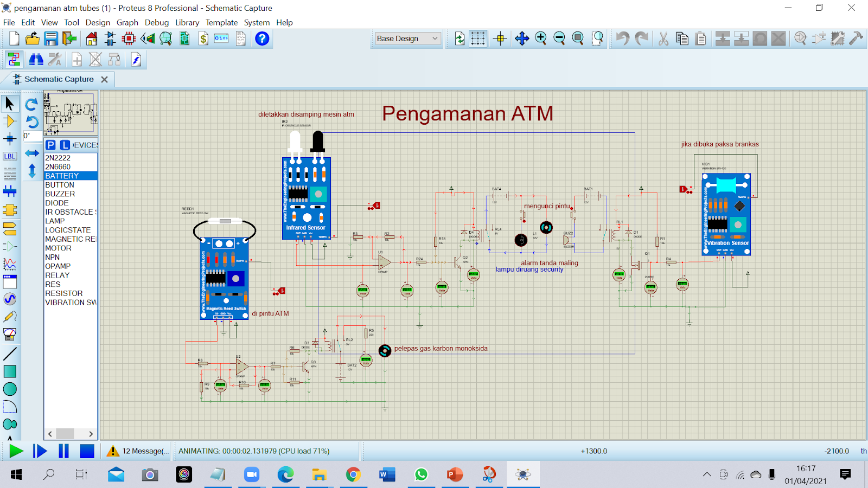This screenshot has width=868, height=488.
Task: Open the Bill of Materials dollar icon
Action: tap(203, 38)
